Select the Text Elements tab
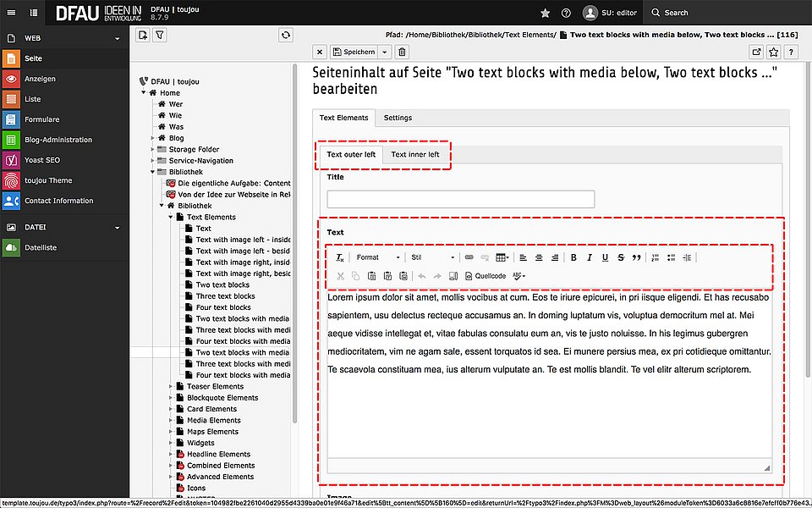This screenshot has height=508, width=812. 344,118
